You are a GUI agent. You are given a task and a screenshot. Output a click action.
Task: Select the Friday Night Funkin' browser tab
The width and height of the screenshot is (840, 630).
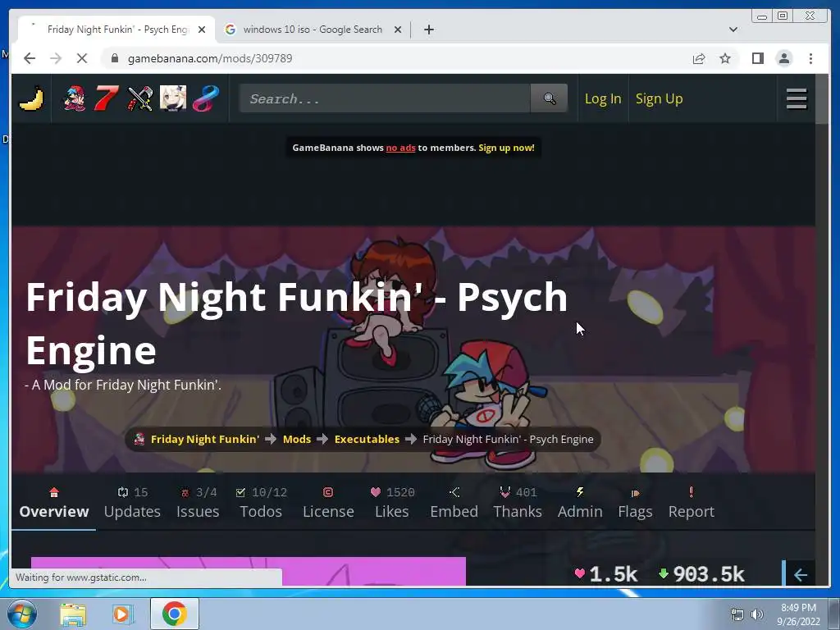117,30
